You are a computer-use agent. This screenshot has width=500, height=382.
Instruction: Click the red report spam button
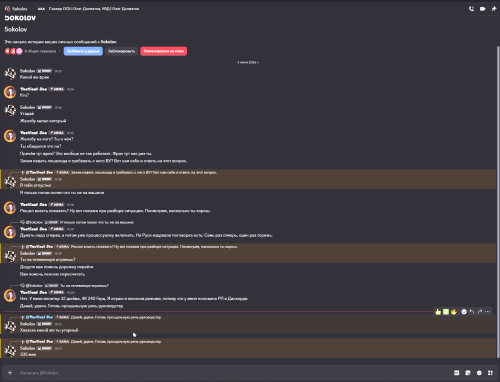click(164, 51)
